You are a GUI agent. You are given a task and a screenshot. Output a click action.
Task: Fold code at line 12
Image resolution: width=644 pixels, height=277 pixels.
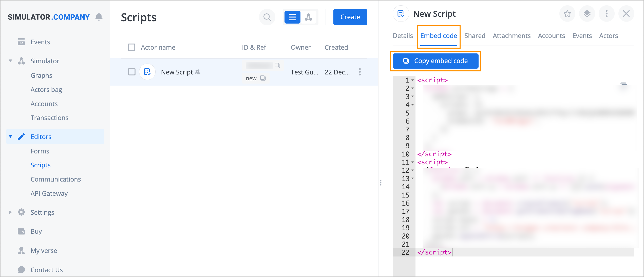412,170
